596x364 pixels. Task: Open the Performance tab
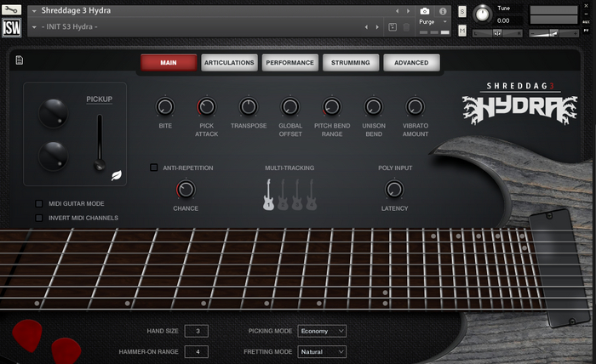point(290,63)
